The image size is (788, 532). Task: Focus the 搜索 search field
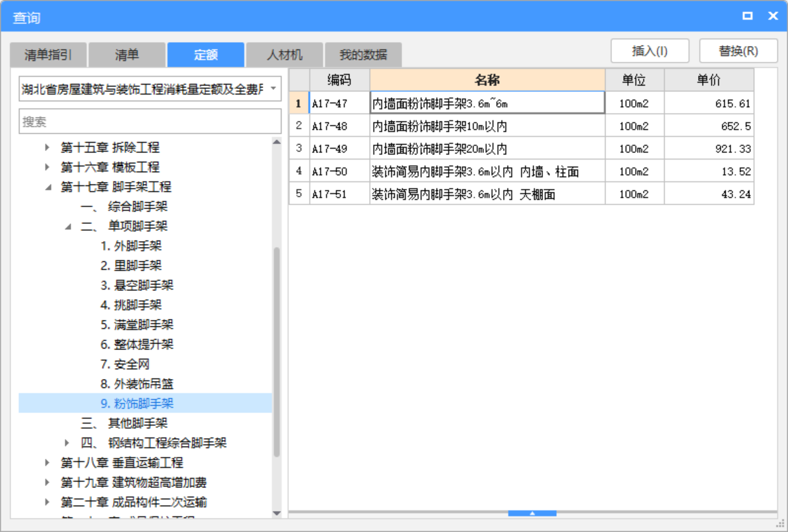pyautogui.click(x=150, y=122)
